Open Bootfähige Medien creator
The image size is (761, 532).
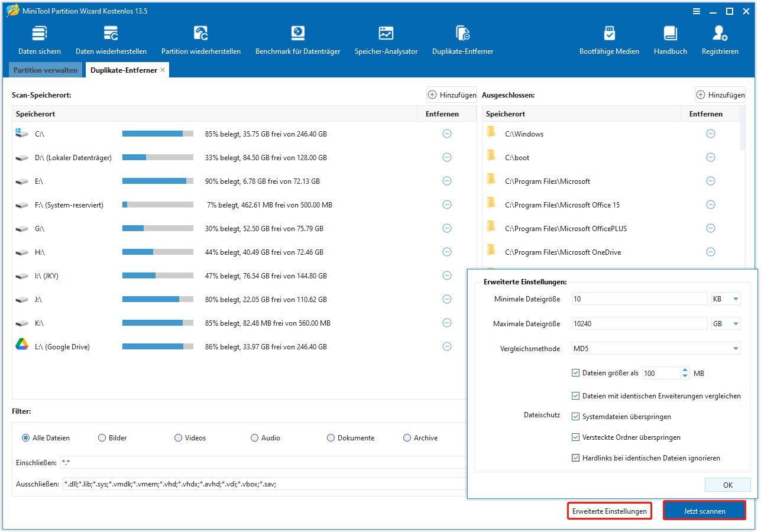click(x=609, y=39)
